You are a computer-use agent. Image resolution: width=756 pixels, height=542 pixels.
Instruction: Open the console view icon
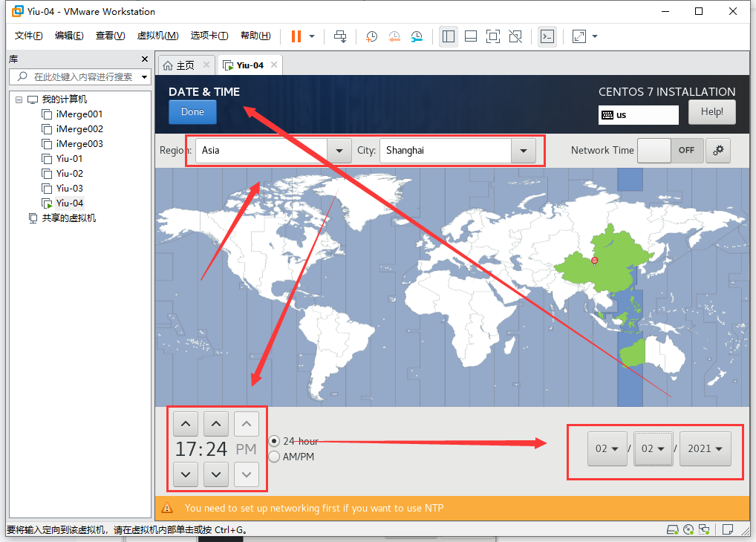pos(547,36)
